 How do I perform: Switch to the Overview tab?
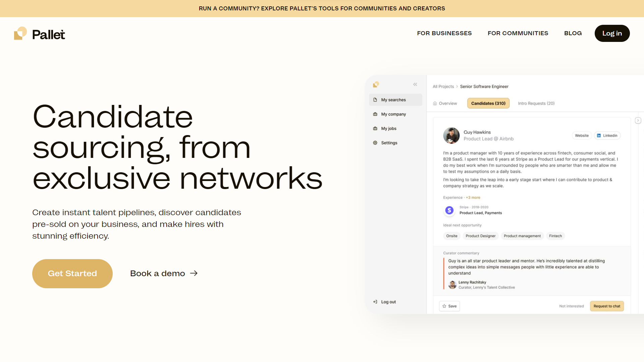point(445,104)
